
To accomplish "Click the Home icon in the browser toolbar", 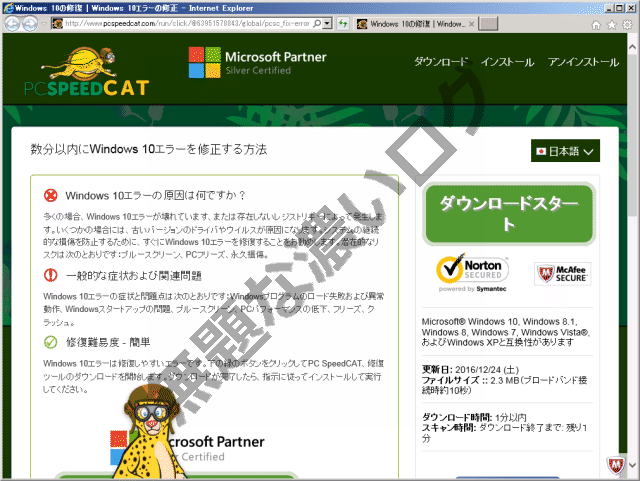I will pyautogui.click(x=596, y=25).
